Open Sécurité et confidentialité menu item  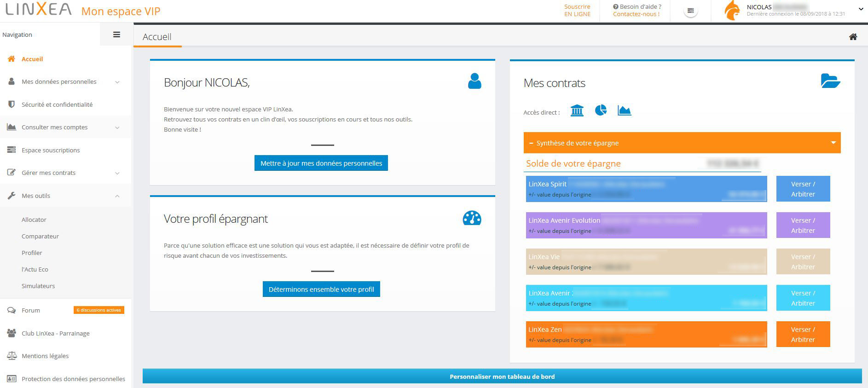[x=57, y=105]
